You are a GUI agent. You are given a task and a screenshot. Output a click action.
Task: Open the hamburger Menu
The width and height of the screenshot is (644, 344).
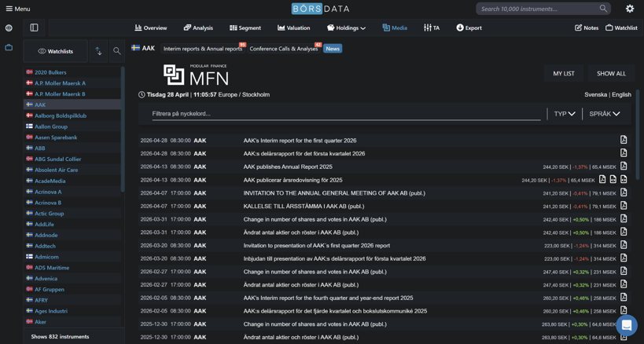(17, 9)
